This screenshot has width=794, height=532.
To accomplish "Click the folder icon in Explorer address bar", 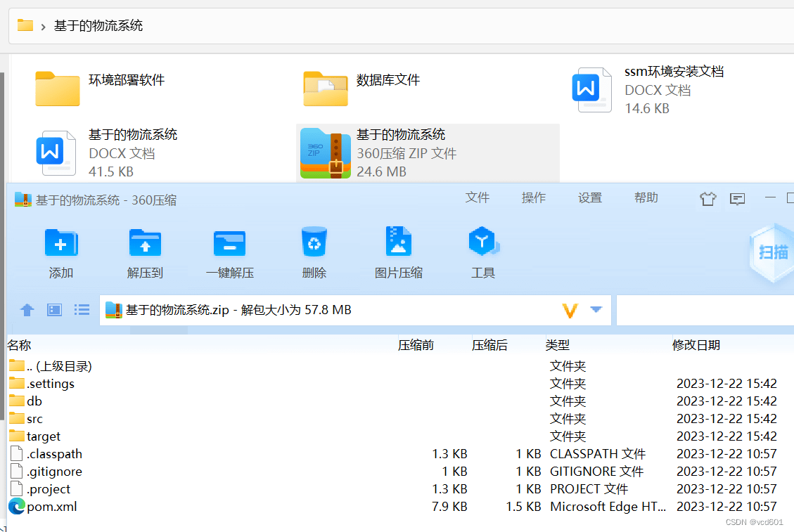I will coord(25,25).
